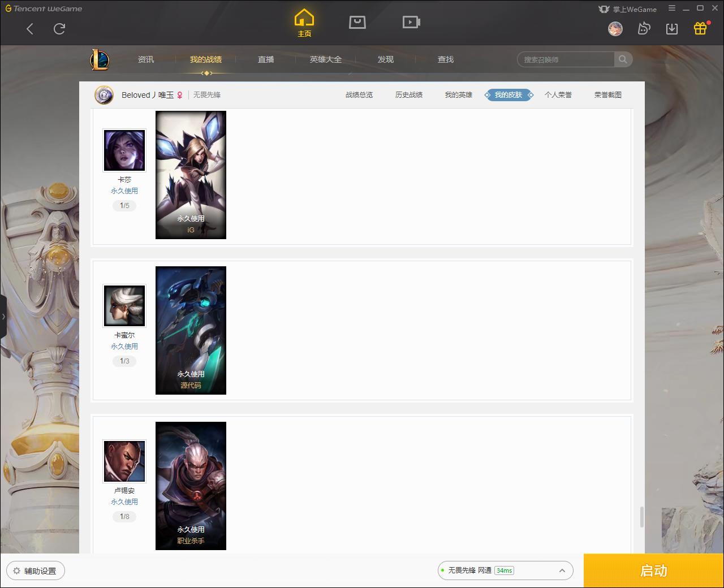The image size is (724, 588).
Task: Click the 启动 launch button
Action: pyautogui.click(x=654, y=570)
